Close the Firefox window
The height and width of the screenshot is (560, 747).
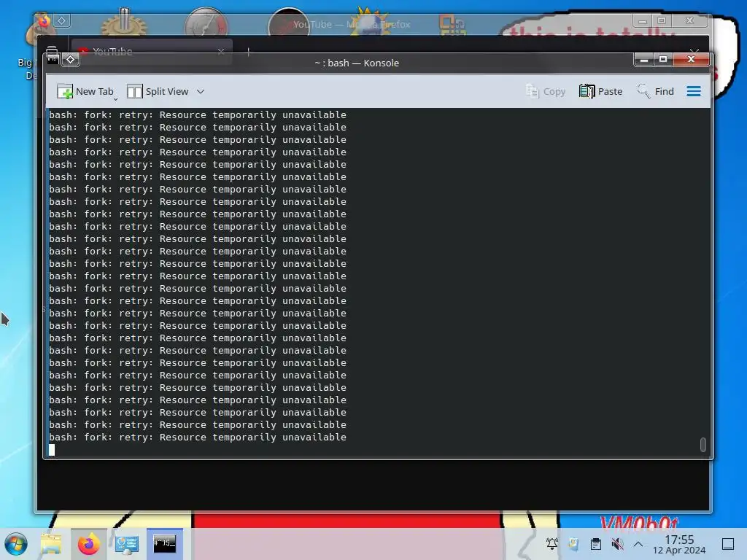coord(689,20)
